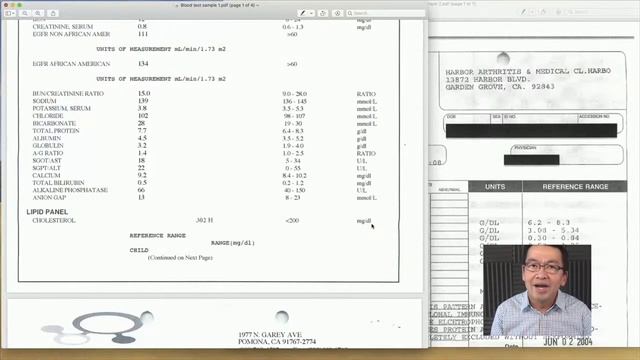Click the BUN/creatinine ratio value 15.0
This screenshot has width=640, height=360.
144,93
